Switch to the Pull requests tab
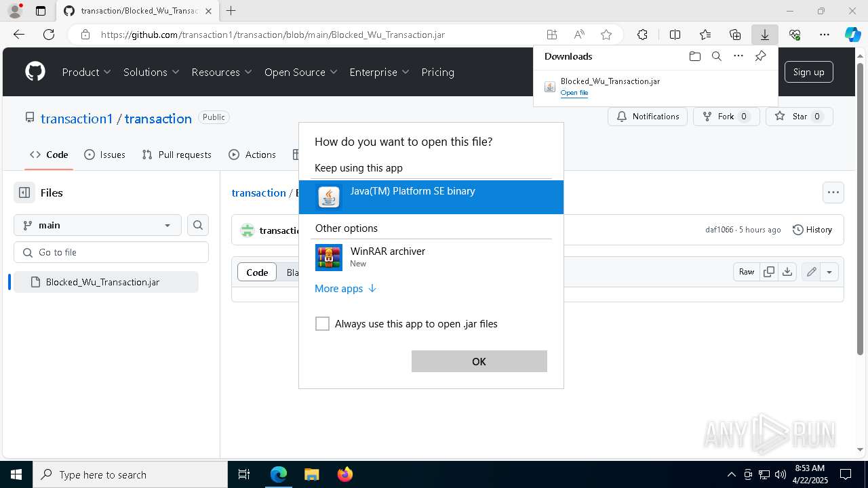868x488 pixels. [177, 155]
